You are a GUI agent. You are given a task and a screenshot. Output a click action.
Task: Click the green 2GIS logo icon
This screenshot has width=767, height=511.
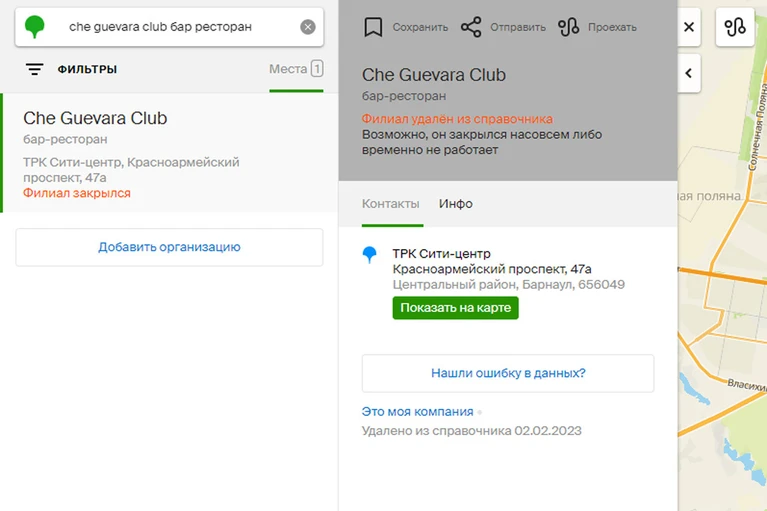coord(34,26)
